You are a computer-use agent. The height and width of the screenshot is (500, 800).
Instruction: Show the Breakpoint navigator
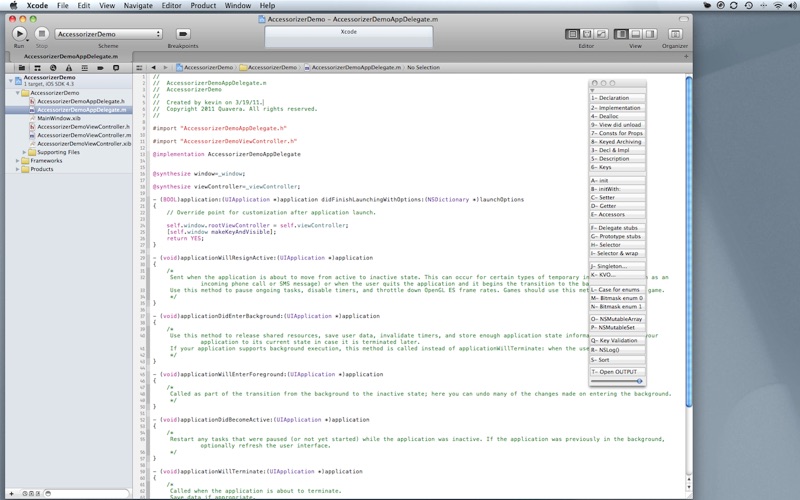tap(101, 67)
